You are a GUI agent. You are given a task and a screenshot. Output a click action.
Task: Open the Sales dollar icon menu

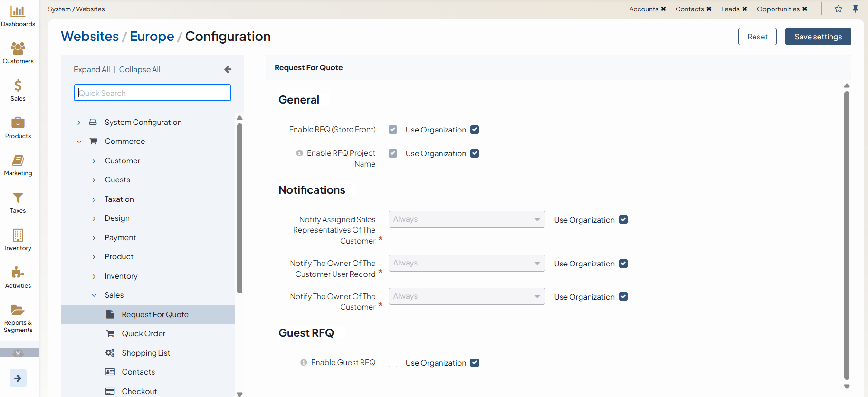18,86
